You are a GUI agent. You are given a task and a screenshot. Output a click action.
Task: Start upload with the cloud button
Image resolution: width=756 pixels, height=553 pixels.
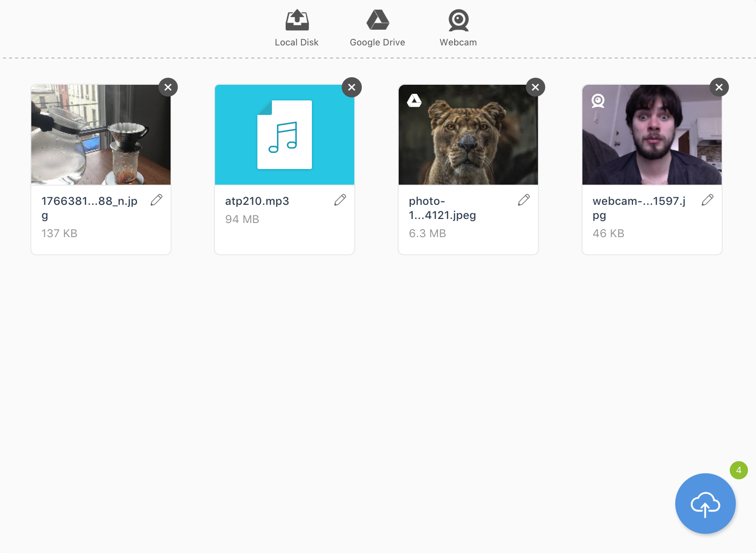[706, 504]
